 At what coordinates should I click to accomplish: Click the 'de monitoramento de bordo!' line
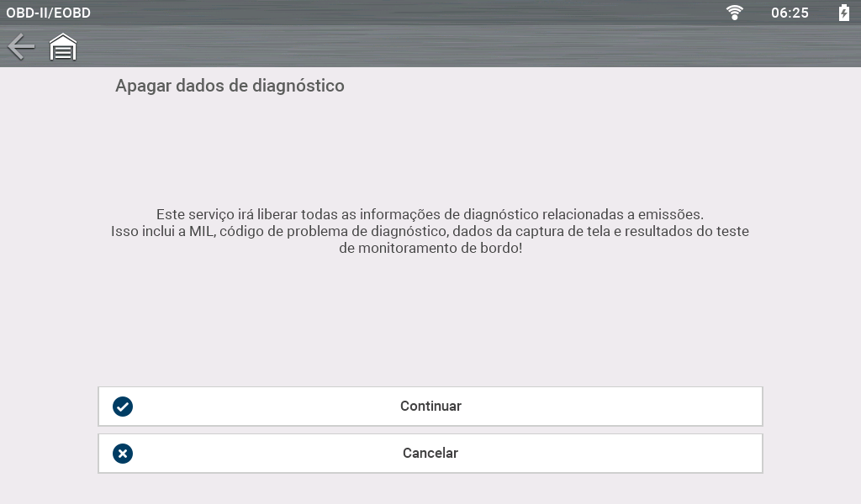pos(430,249)
